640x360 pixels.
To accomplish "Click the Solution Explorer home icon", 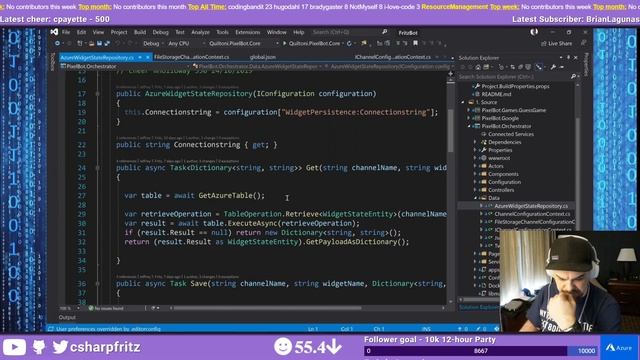I will (477, 67).
